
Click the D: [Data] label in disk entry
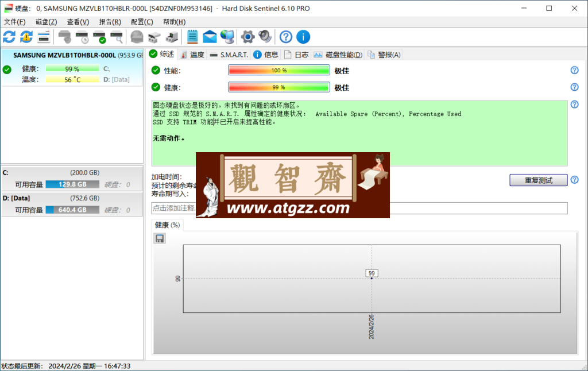pos(116,79)
